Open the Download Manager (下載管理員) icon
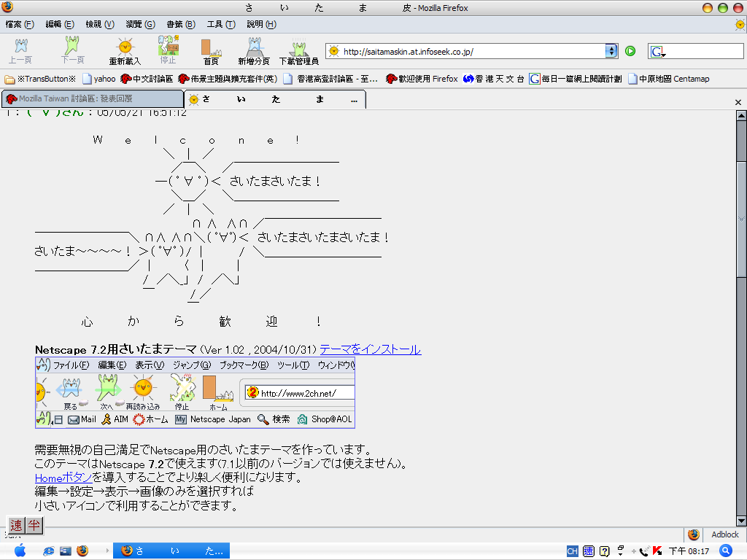Screen dimensions: 747x560 298,49
